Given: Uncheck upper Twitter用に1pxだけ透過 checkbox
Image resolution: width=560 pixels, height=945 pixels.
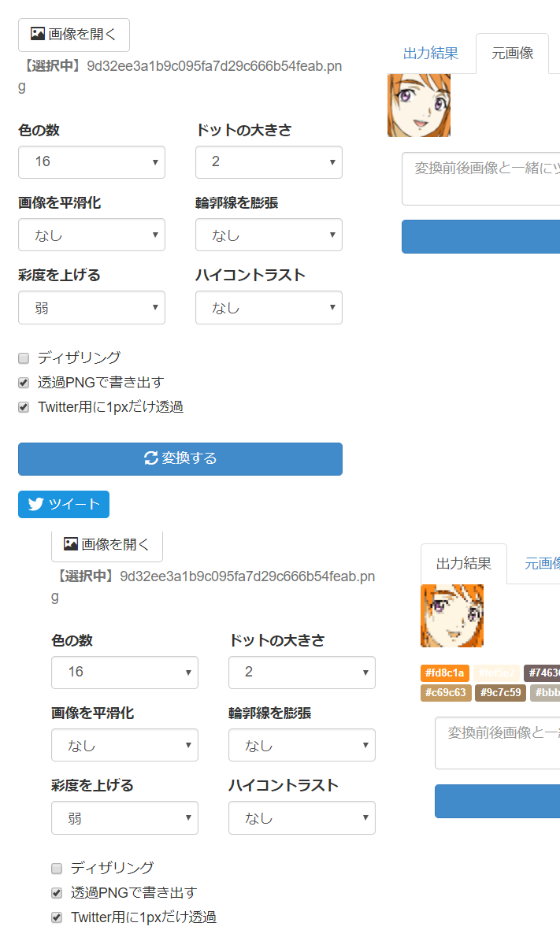Looking at the screenshot, I should click(x=24, y=408).
